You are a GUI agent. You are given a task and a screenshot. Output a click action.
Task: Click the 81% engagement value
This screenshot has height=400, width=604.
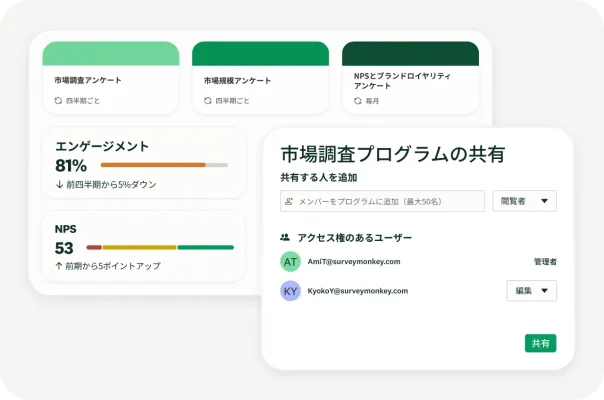(x=71, y=166)
